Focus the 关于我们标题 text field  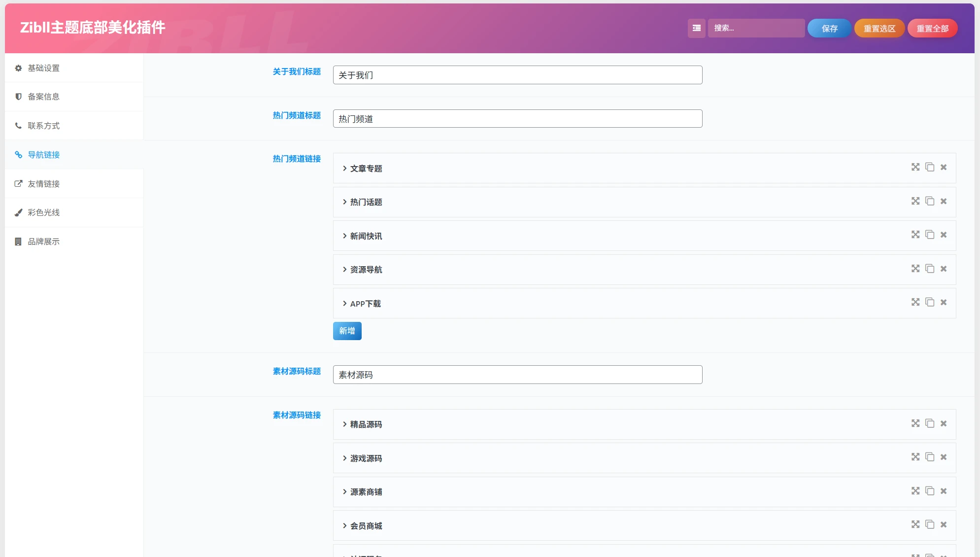pos(517,75)
